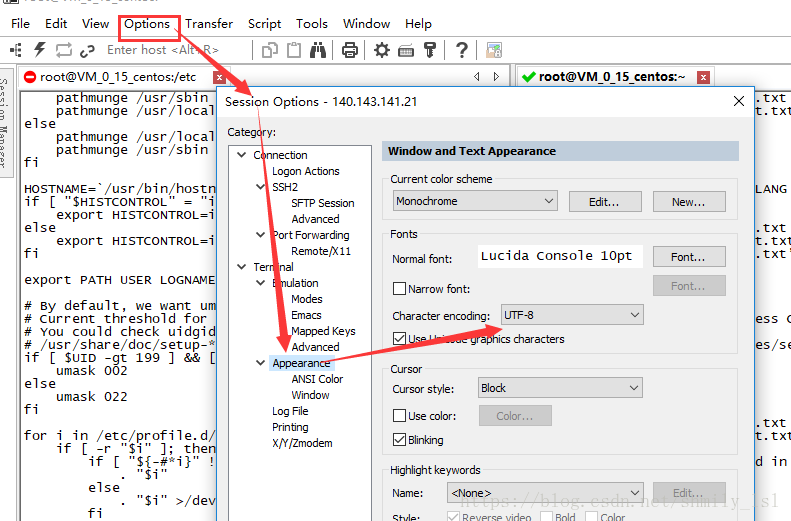Uncheck Use Unicode graphics characters
The width and height of the screenshot is (791, 521).
coord(399,338)
